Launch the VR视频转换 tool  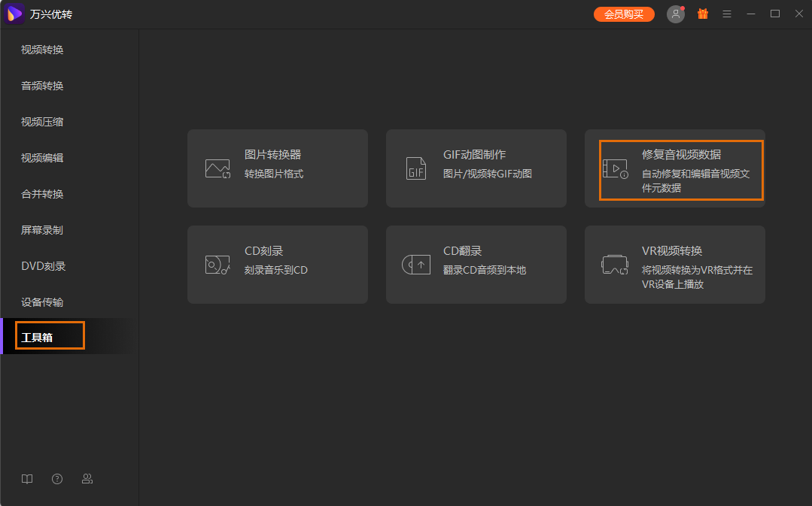[674, 265]
